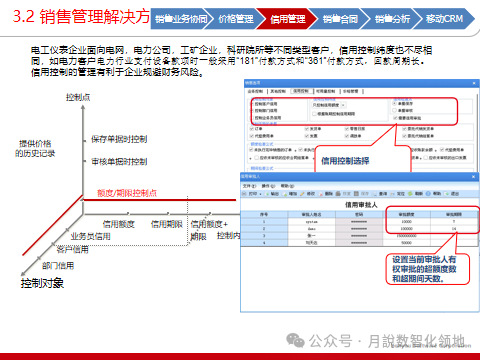Open the 文件 menu
480x360 pixels.
(x=249, y=186)
